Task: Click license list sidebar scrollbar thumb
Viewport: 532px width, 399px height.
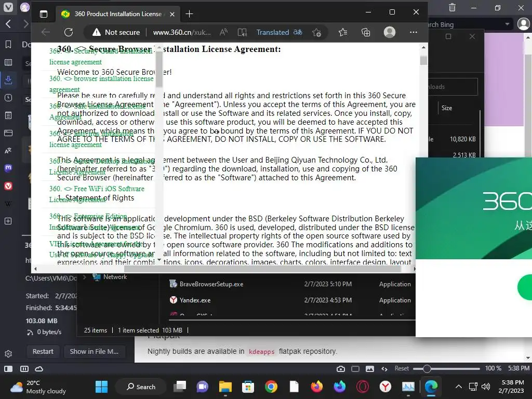Action: pos(159,71)
